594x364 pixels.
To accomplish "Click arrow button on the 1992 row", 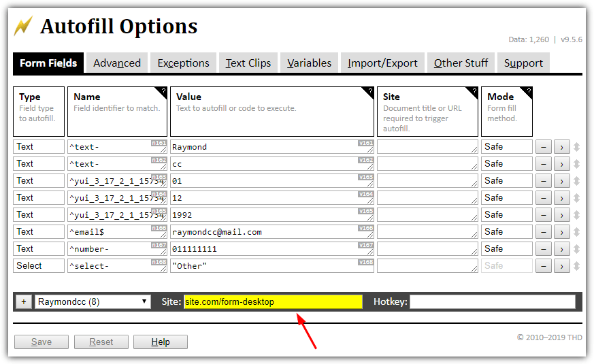I will click(562, 215).
